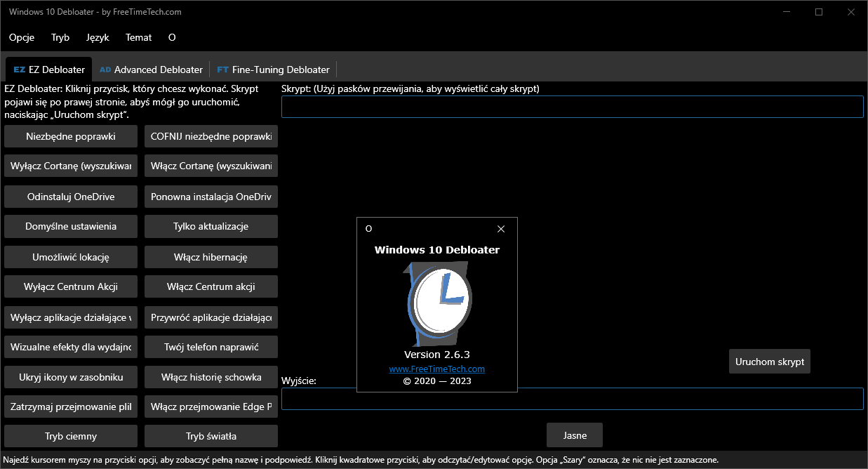This screenshot has width=868, height=469.
Task: Focus the Wyjście output field
Action: pyautogui.click(x=572, y=399)
